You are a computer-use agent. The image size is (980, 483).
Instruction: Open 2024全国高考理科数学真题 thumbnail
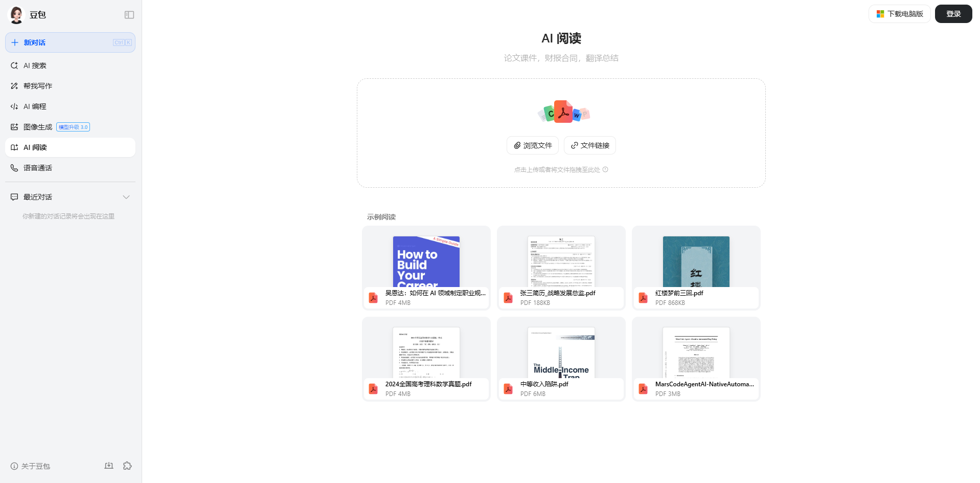click(x=426, y=353)
